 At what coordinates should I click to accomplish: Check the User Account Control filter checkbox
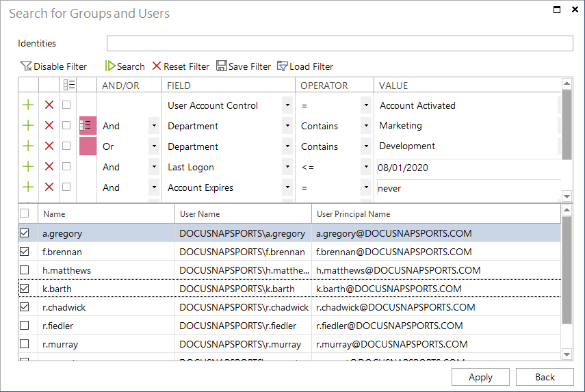pyautogui.click(x=66, y=105)
